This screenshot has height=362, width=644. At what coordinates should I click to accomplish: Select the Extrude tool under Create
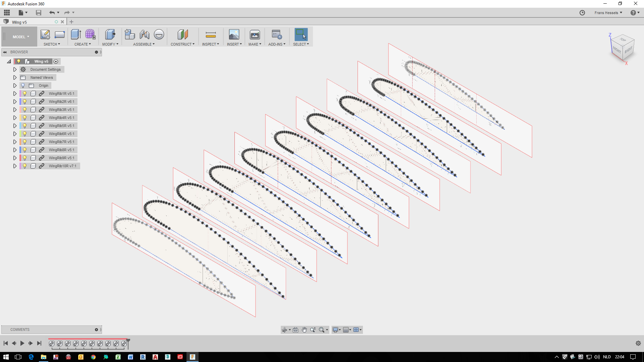[76, 34]
